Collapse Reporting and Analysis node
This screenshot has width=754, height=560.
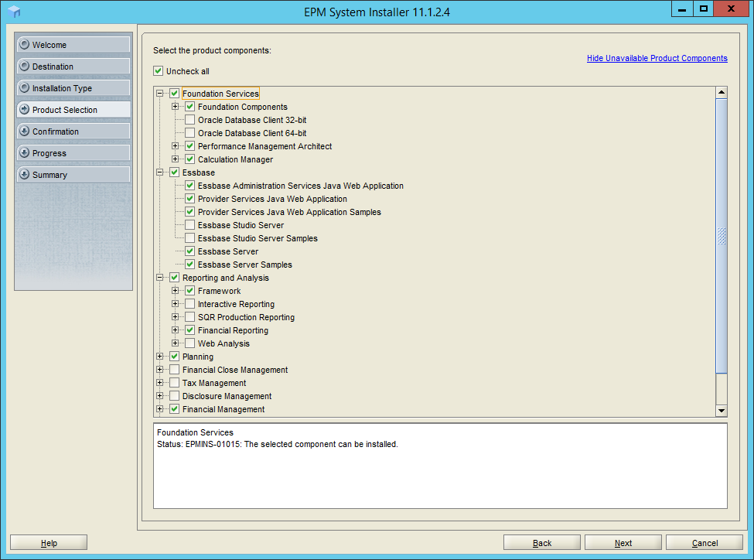[159, 278]
